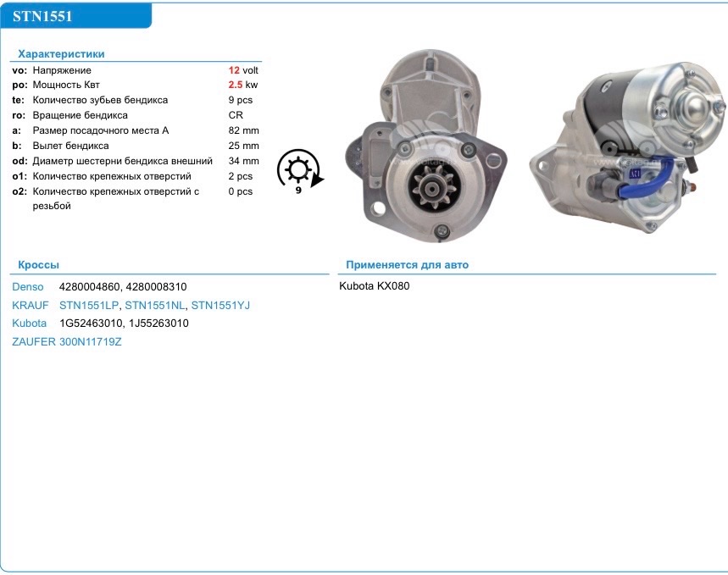Viewport: 728px width, 575px height.
Task: Open the KRAUF brand link
Action: (27, 305)
